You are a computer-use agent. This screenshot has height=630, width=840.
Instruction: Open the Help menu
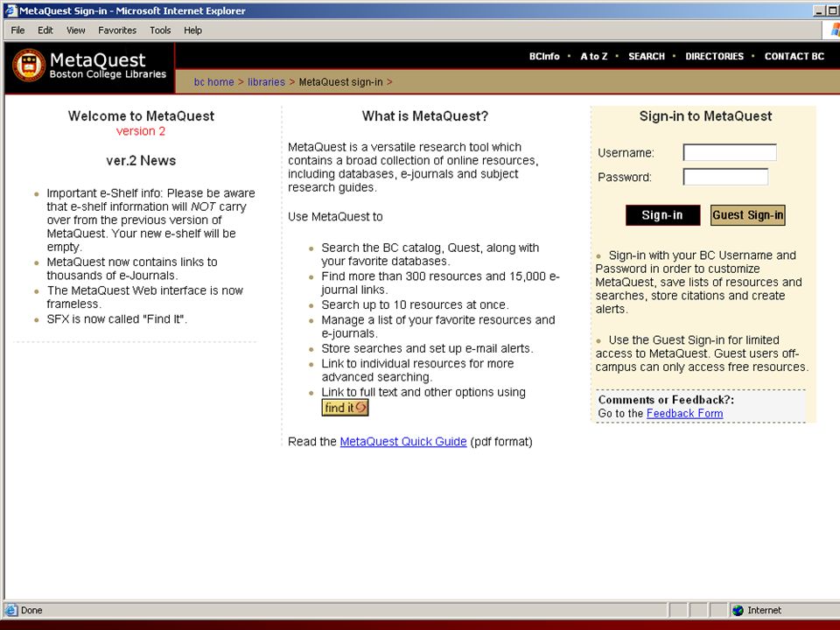(192, 30)
